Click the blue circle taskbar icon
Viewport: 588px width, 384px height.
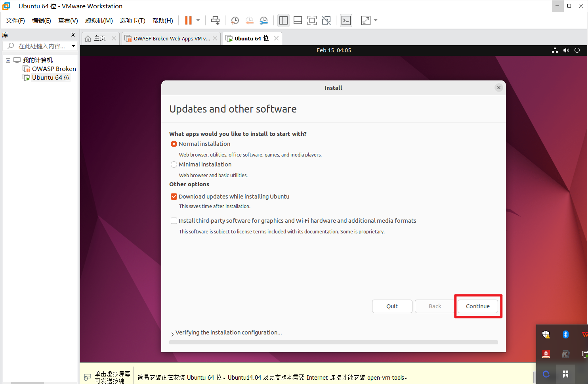tap(546, 374)
